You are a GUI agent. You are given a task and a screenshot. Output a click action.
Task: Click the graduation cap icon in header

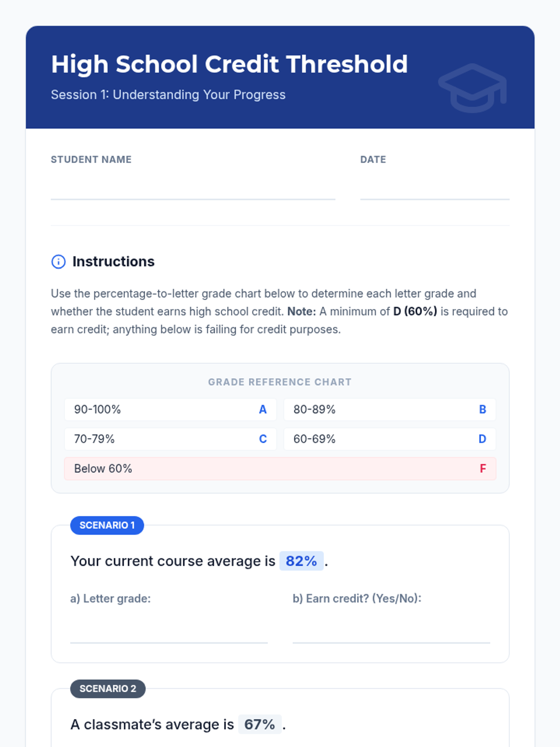pyautogui.click(x=473, y=88)
